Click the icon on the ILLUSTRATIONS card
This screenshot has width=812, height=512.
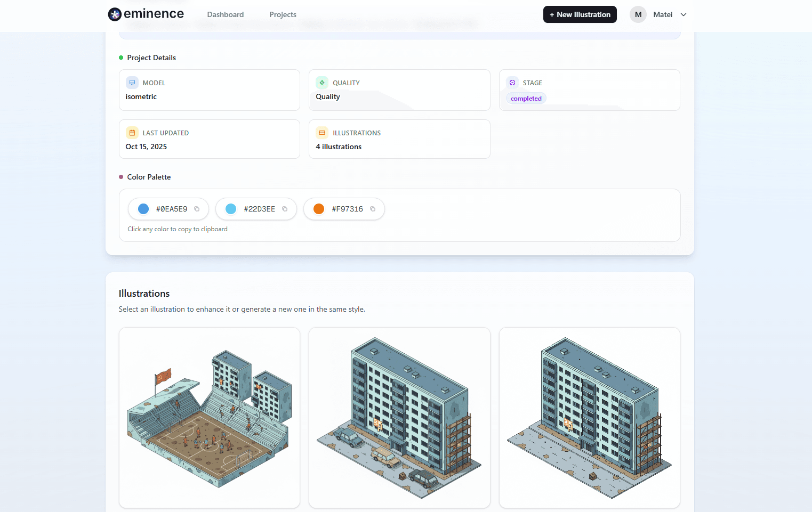click(x=322, y=132)
